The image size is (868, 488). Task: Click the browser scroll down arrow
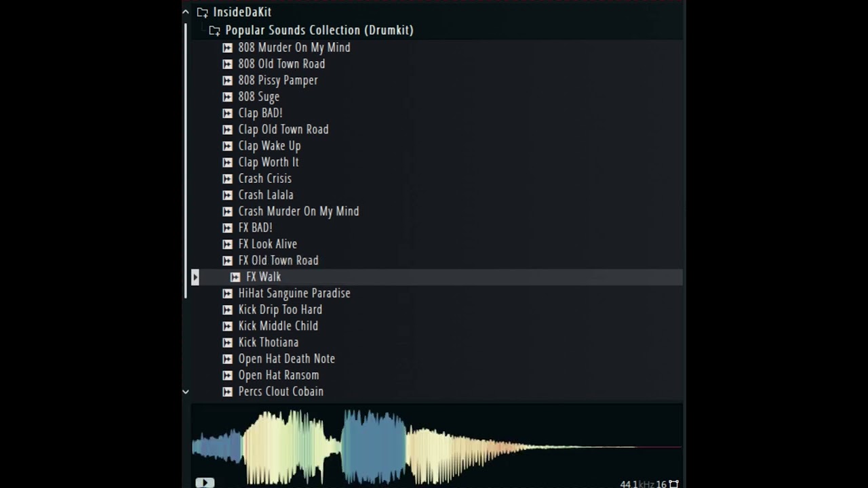click(x=185, y=392)
